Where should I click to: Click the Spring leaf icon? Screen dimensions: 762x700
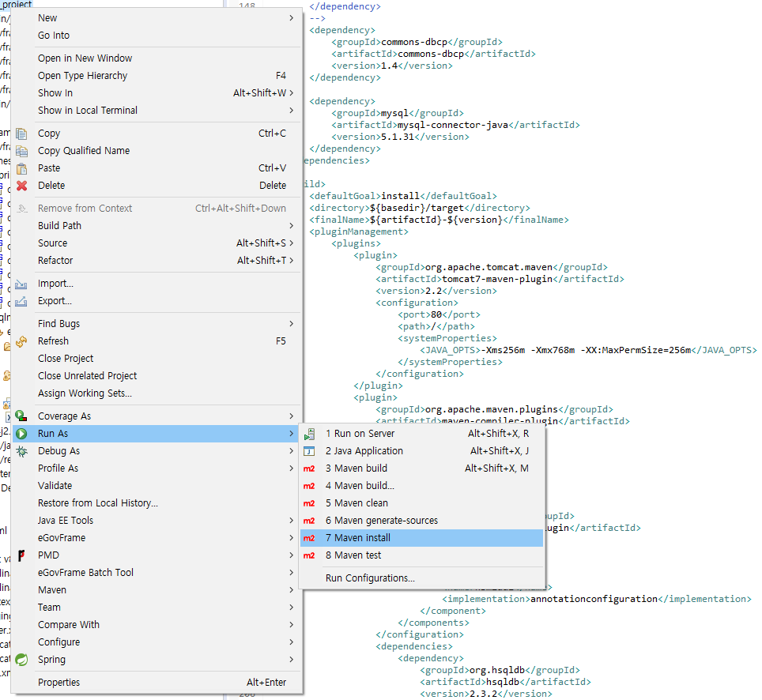22,660
